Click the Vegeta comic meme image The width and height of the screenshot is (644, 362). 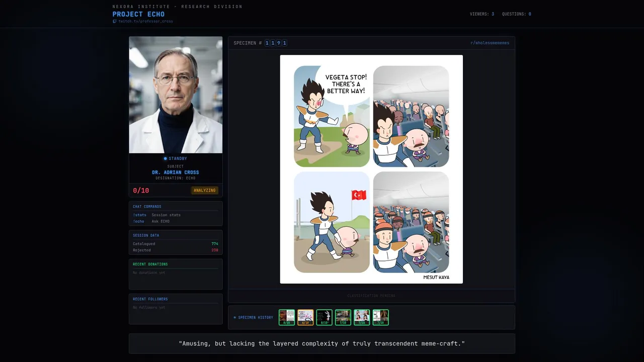(x=371, y=169)
